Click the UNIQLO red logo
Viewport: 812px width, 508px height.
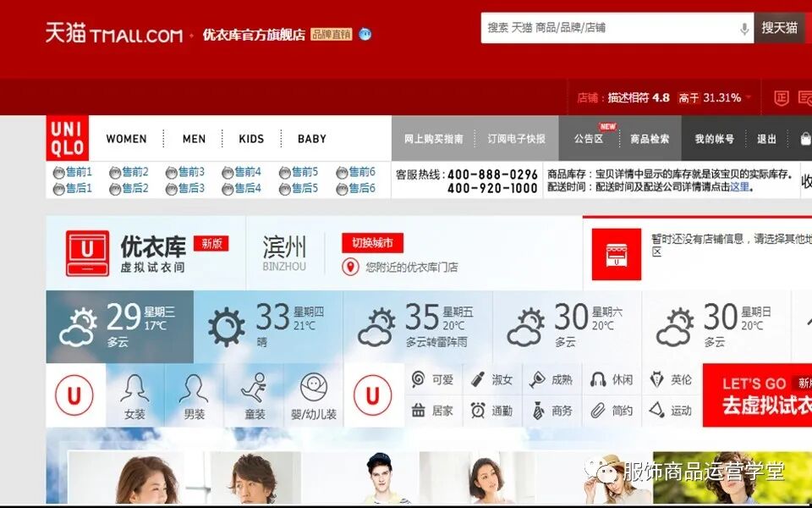pos(68,138)
